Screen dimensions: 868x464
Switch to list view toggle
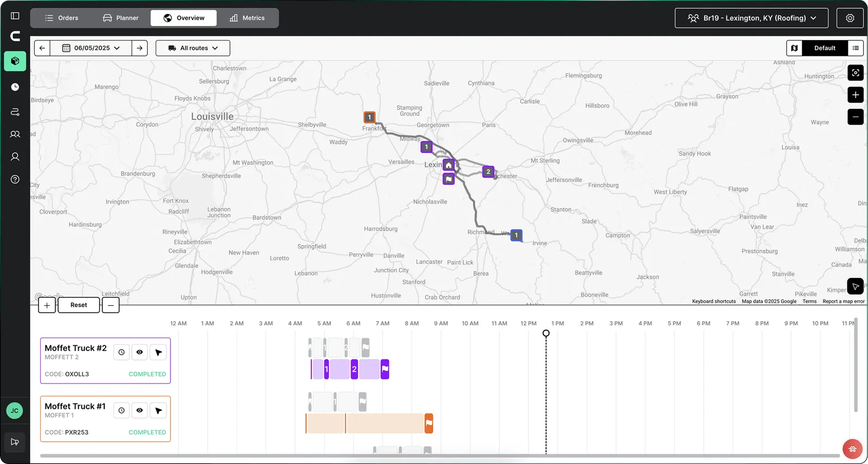click(x=856, y=48)
